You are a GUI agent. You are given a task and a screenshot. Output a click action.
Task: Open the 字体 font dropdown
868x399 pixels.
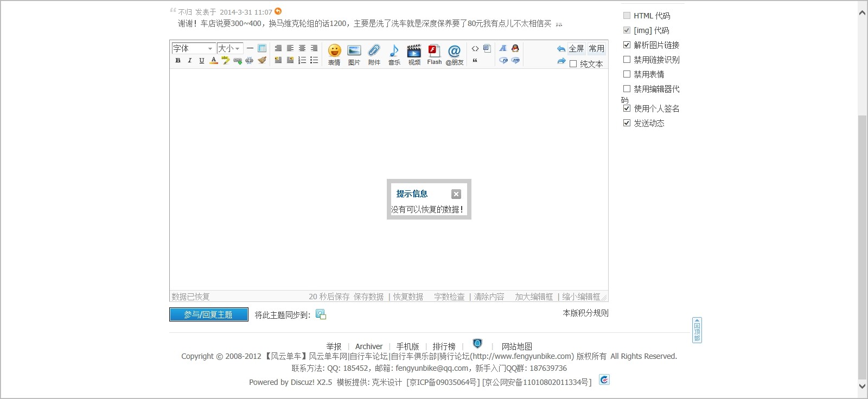tap(193, 48)
